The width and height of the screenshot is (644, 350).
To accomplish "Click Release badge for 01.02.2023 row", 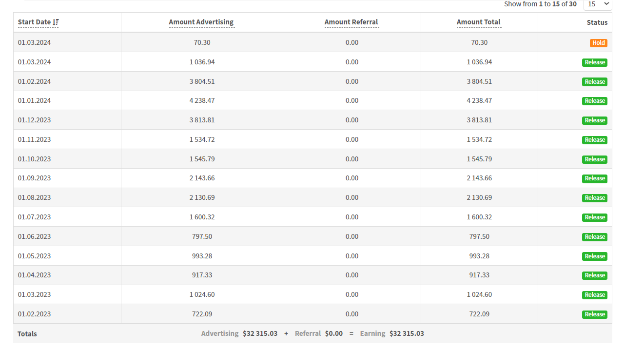I will coord(594,314).
